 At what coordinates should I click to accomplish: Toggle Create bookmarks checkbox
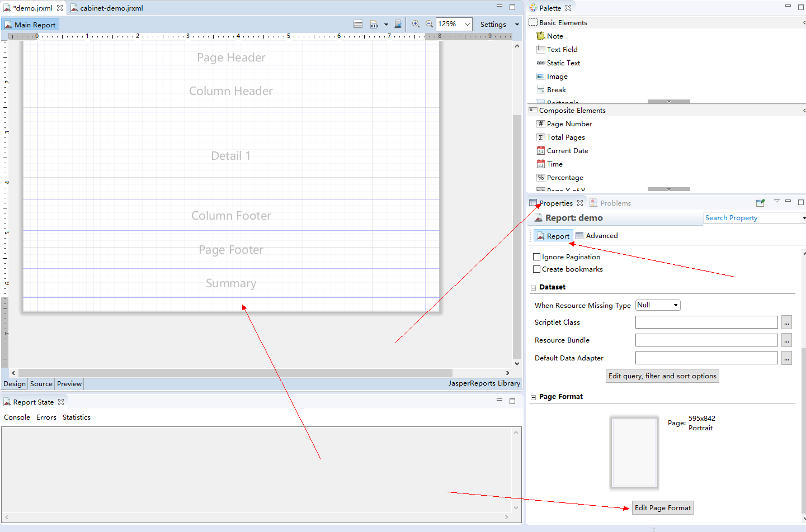537,269
